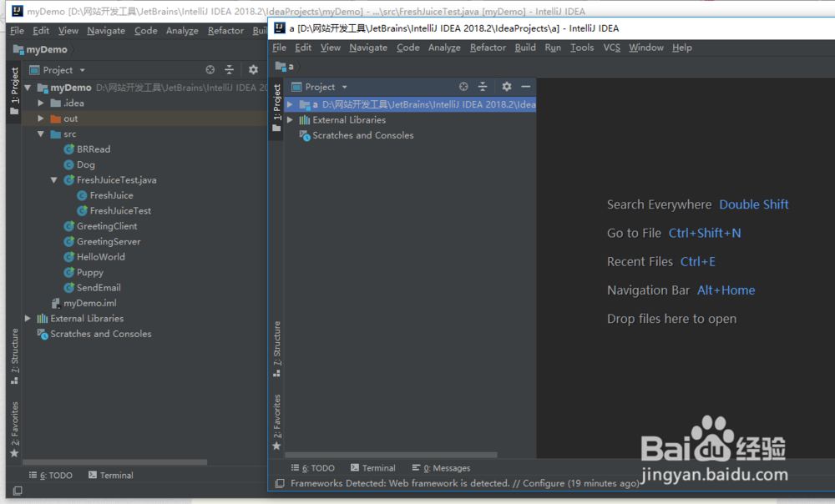835x504 pixels.
Task: Click the out folder icon in myDemo
Action: (55, 118)
